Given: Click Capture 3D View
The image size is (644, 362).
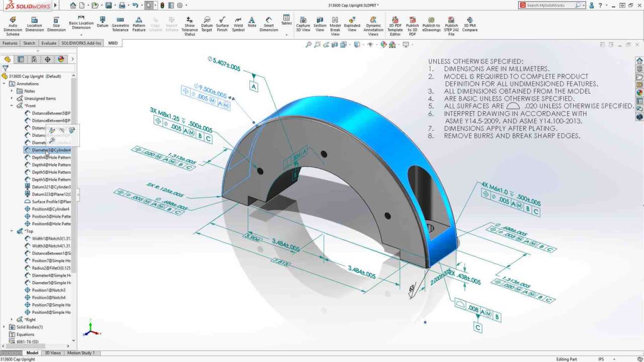Looking at the screenshot, I should pyautogui.click(x=303, y=26).
